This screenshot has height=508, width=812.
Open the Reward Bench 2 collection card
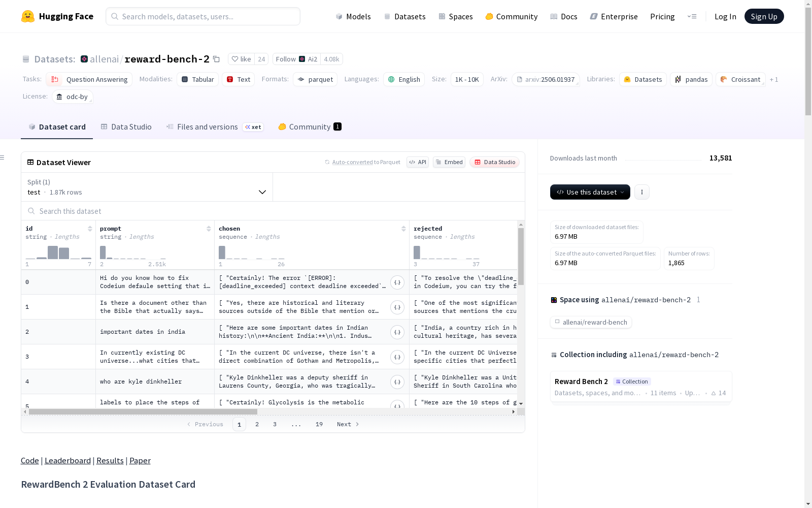[x=641, y=387]
